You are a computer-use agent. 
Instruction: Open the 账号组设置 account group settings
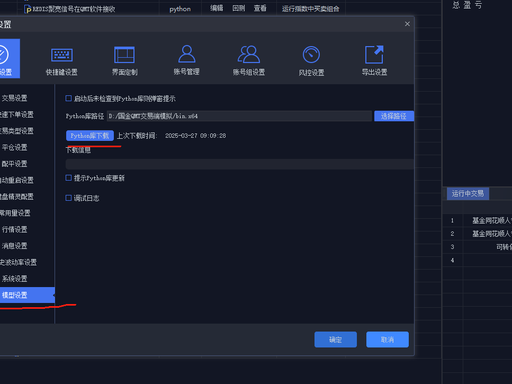coord(249,61)
